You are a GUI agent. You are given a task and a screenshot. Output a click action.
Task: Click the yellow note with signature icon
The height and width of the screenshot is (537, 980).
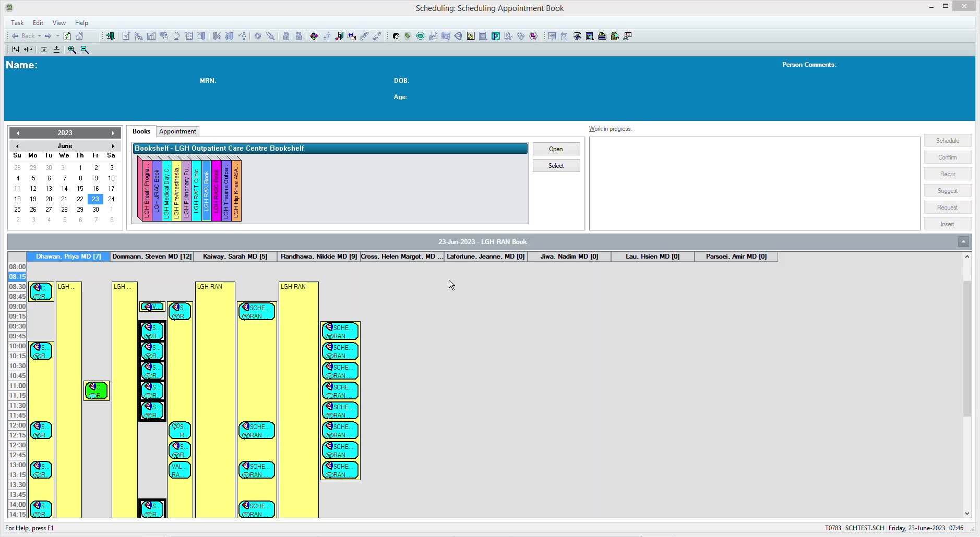pos(471,36)
